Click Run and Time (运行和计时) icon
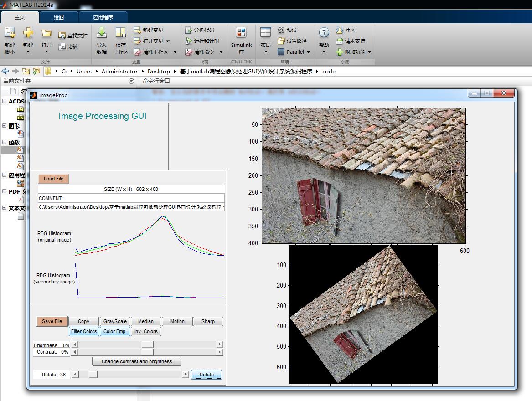The height and width of the screenshot is (401, 532). [x=189, y=41]
